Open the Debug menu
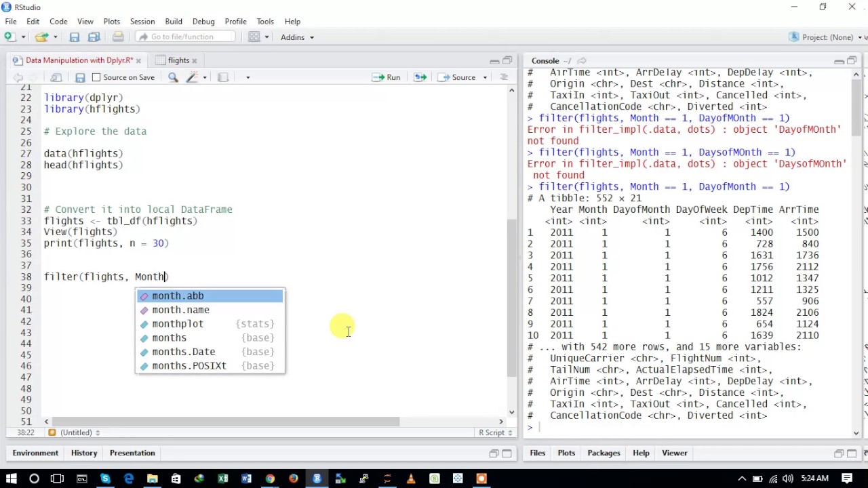Screen dimensions: 868x488 pyautogui.click(x=203, y=21)
